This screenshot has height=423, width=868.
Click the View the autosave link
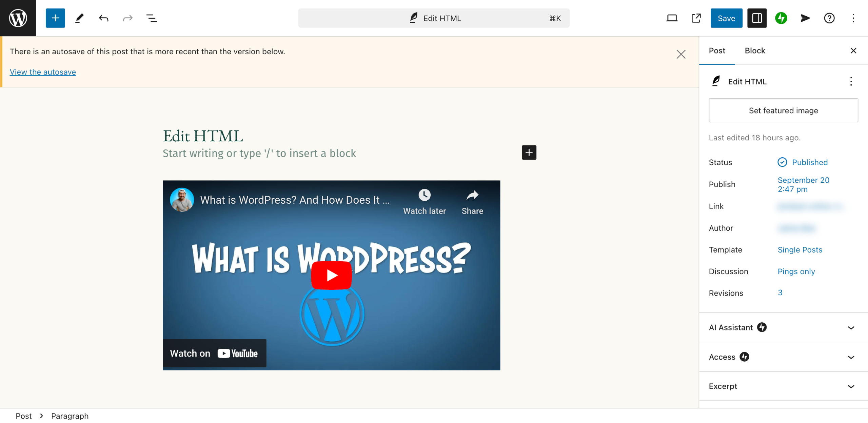point(43,72)
